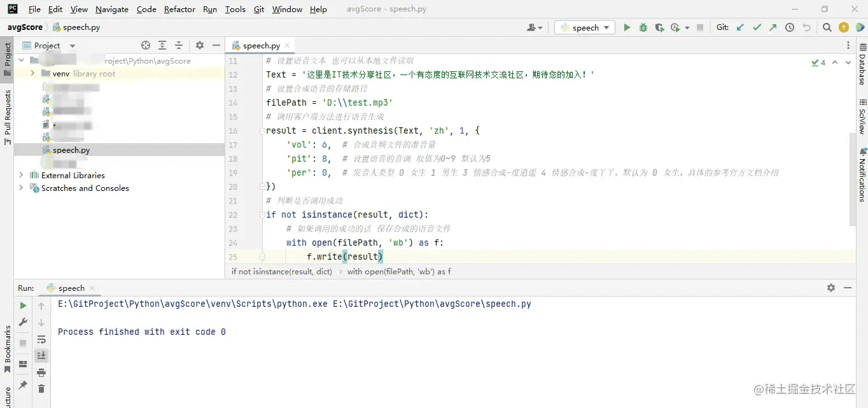Open the speech run configuration dropdown
This screenshot has height=408, width=868.
tap(585, 27)
